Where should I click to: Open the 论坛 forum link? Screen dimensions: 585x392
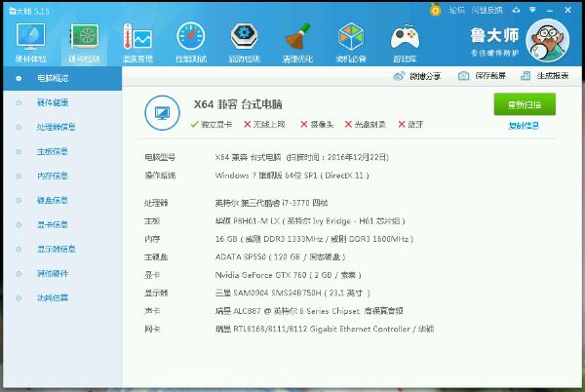(x=456, y=11)
